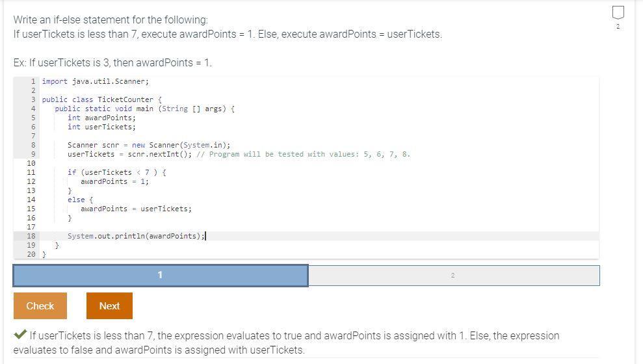Image resolution: width=643 pixels, height=364 pixels.
Task: Click the Next button
Action: coord(109,305)
